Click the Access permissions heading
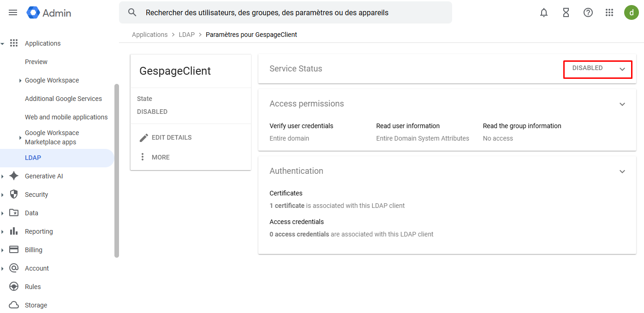644x313 pixels. pos(306,104)
